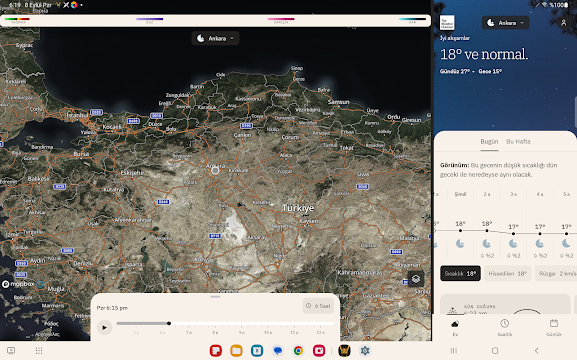Click the Eskişehir city label on the map

[132, 173]
